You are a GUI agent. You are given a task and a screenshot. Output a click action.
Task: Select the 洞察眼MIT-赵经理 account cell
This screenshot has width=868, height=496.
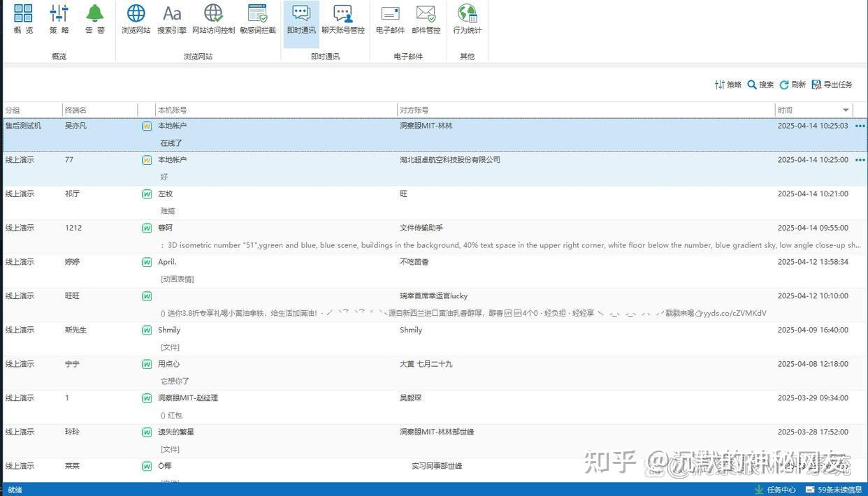188,398
